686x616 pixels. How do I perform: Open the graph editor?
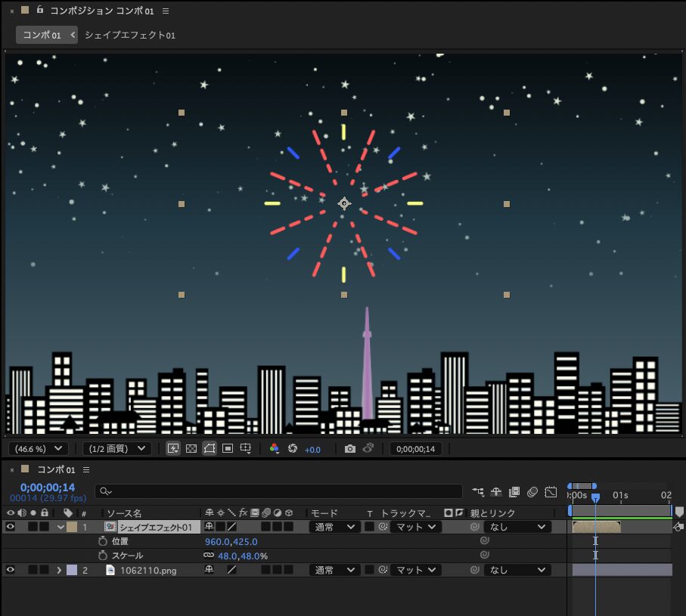551,492
